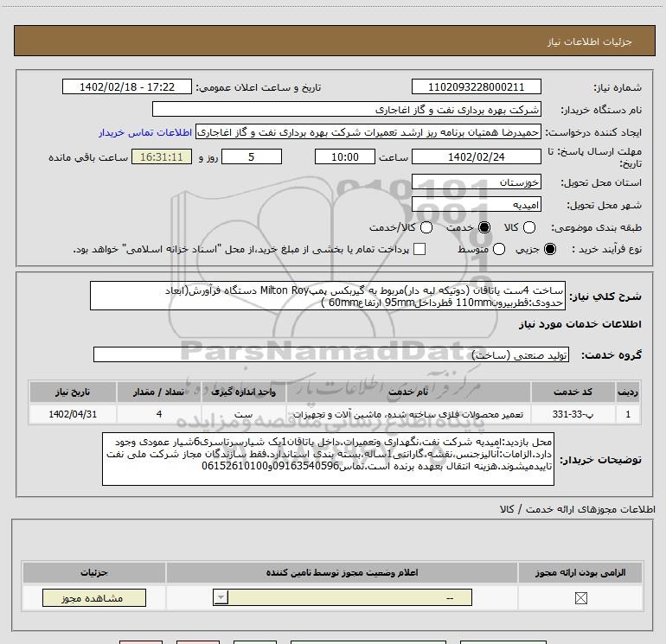
Task: Click the شرح کلی نیاز description box
Action: 328,296
